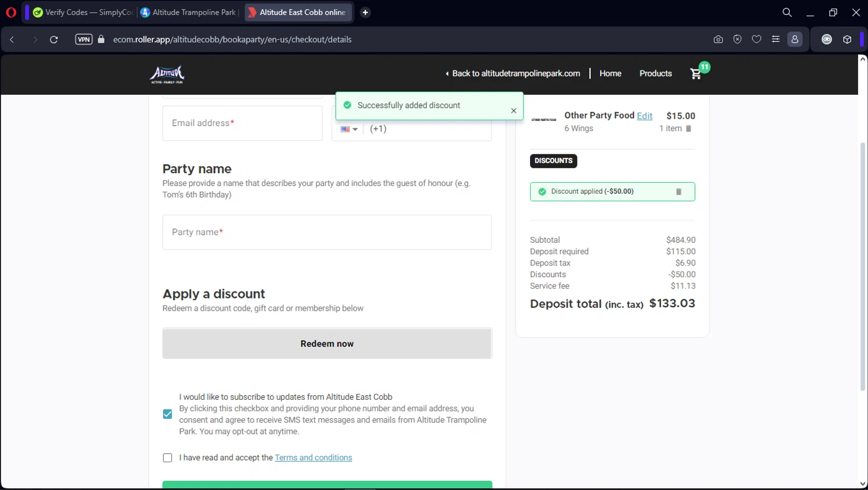Click the browser forward arrow
Viewport: 868px width, 490px height.
pos(35,39)
